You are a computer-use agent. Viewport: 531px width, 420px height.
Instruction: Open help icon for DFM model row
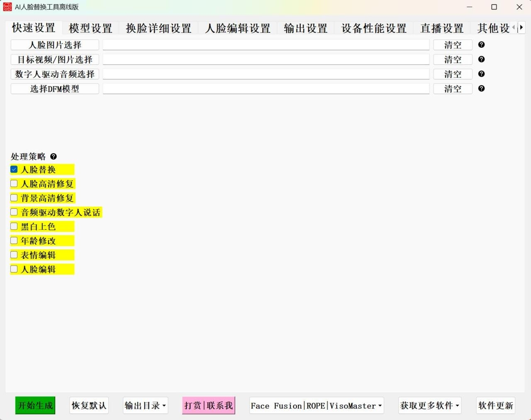(481, 88)
